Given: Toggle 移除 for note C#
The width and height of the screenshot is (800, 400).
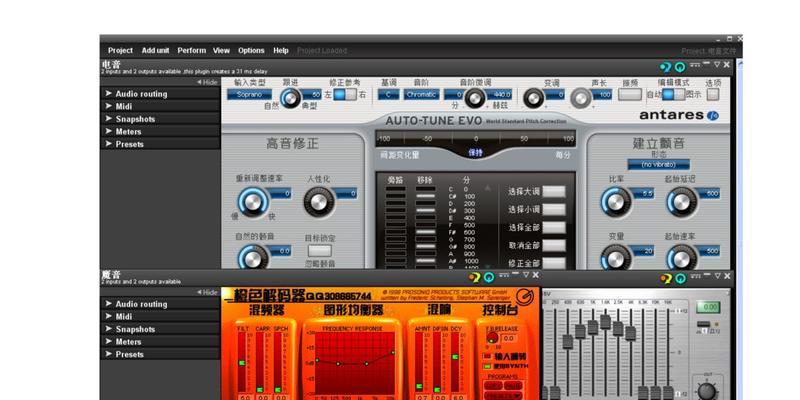Looking at the screenshot, I should 426,196.
